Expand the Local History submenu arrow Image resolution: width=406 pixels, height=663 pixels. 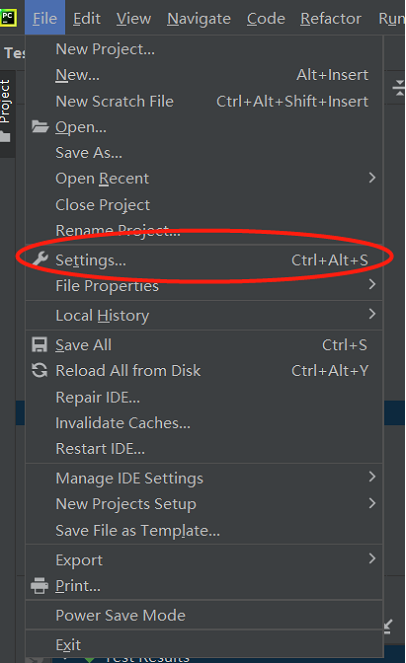(x=372, y=314)
